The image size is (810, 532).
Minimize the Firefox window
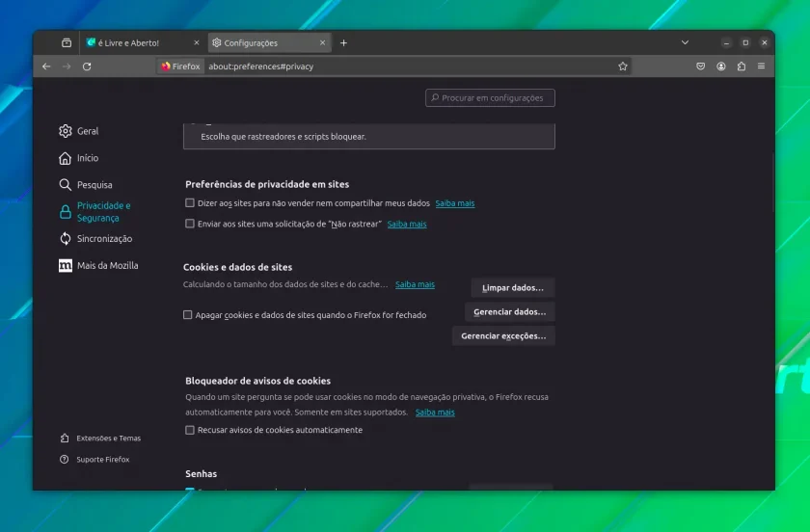[726, 42]
